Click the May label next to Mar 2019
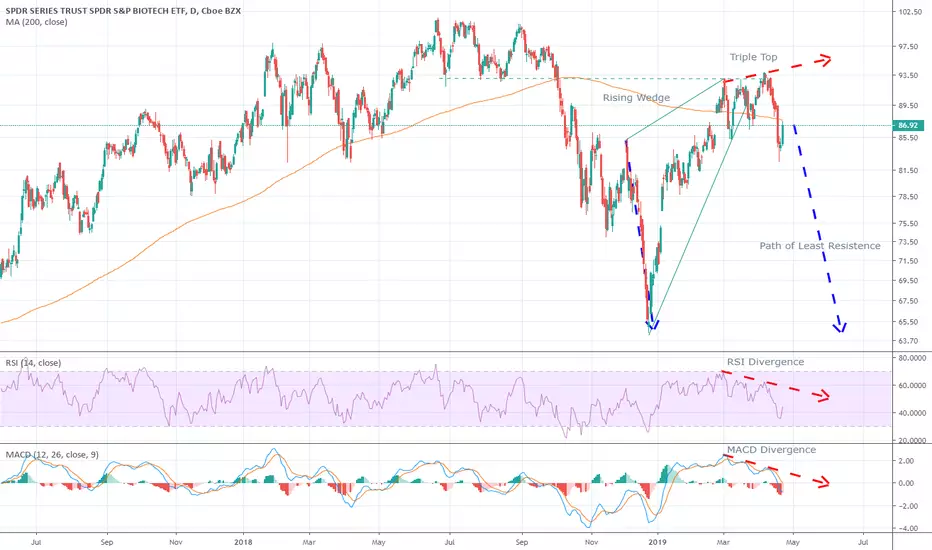 pos(792,542)
